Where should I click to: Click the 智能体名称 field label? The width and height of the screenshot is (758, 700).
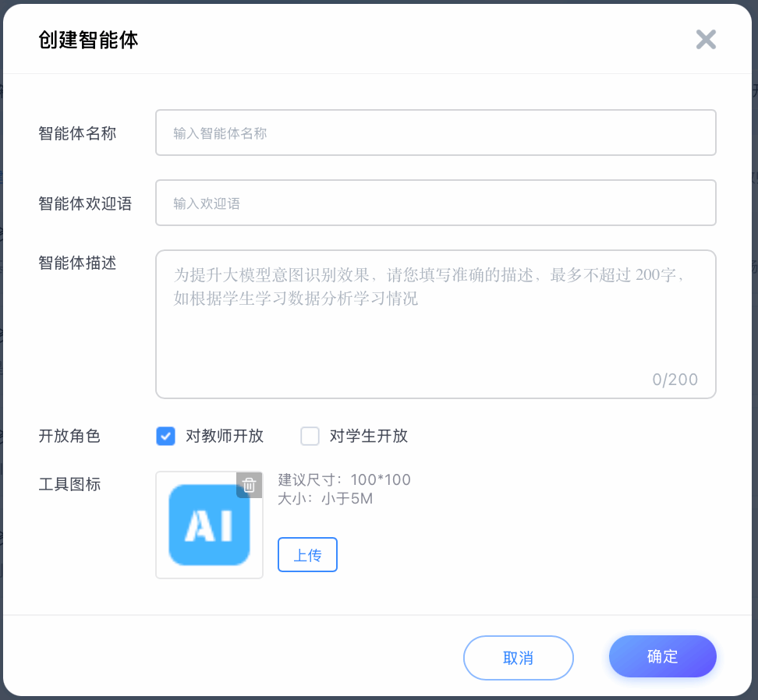[x=77, y=133]
